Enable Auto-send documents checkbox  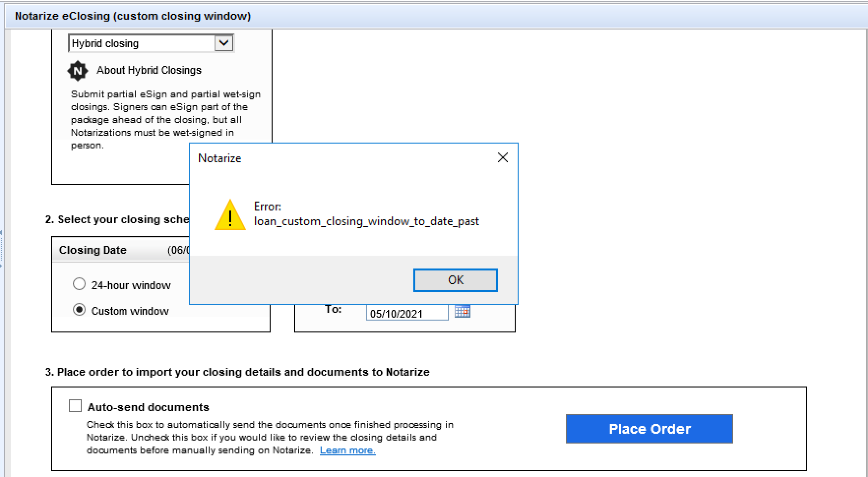click(x=75, y=406)
